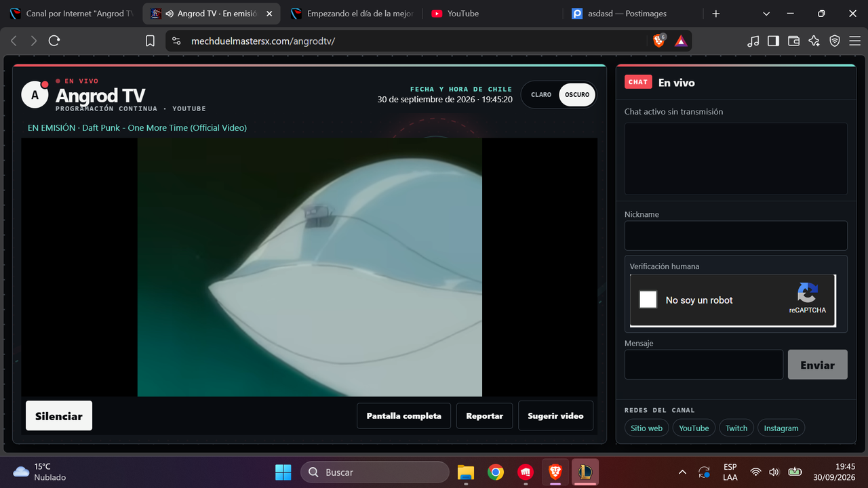
Task: Click the Pantalla completa button
Action: [x=404, y=416]
